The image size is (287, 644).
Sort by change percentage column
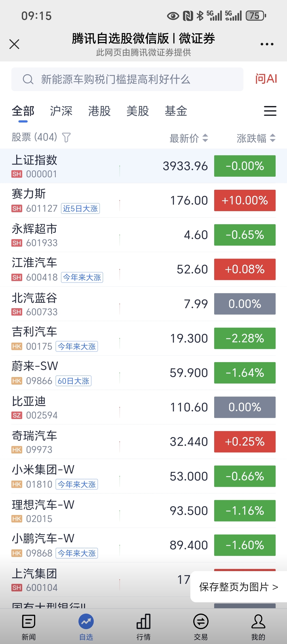[x=256, y=138]
